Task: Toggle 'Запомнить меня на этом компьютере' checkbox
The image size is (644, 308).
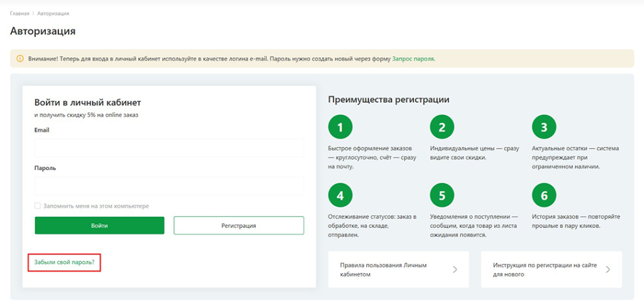Action: point(38,206)
